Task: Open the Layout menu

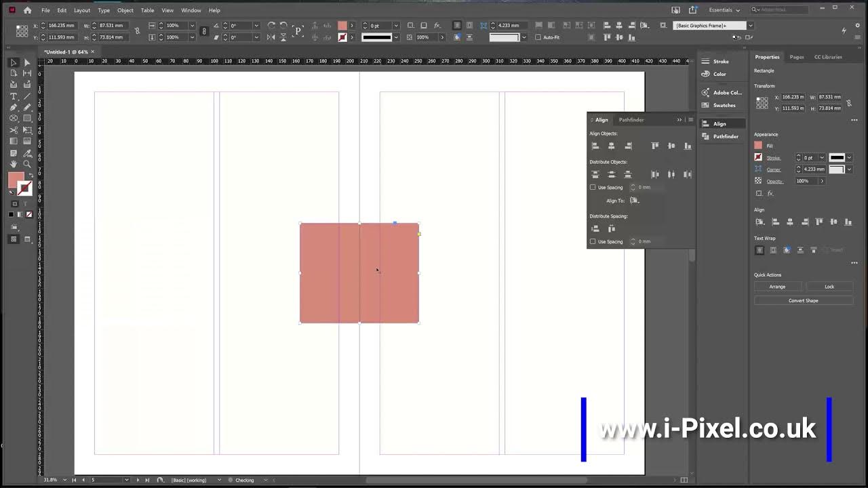Action: pos(82,10)
